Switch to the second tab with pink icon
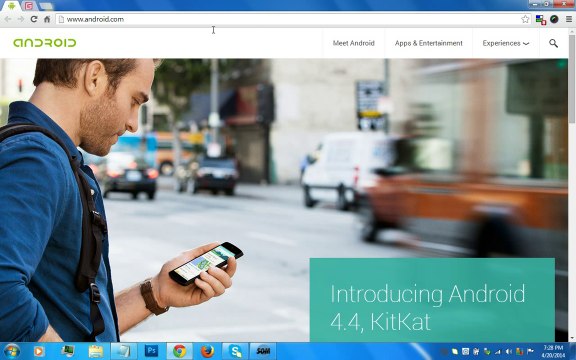Screen dimensions: 576x360 click(29, 6)
